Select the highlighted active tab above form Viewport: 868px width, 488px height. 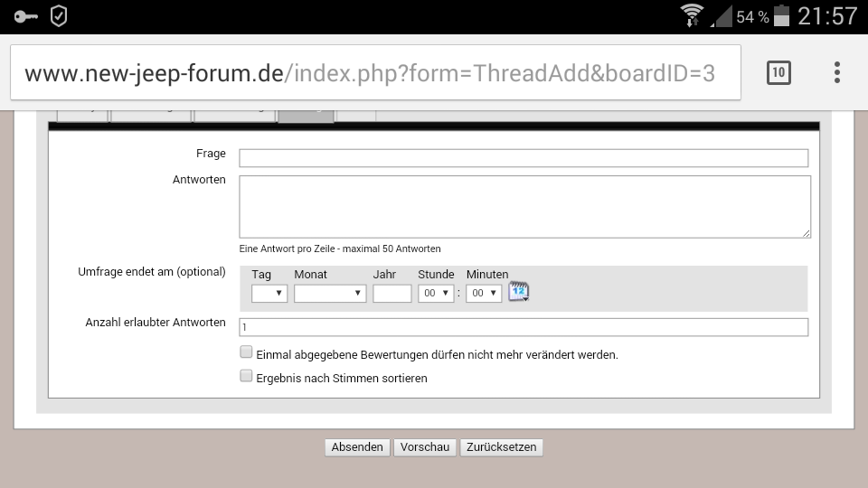pos(307,114)
